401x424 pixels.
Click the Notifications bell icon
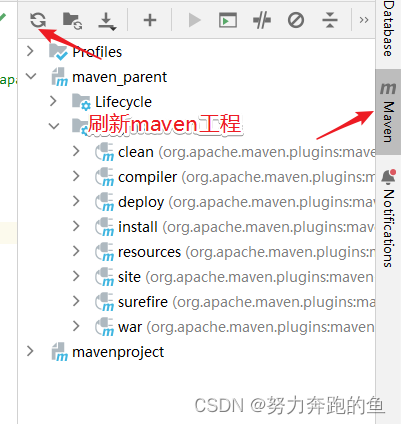[388, 177]
